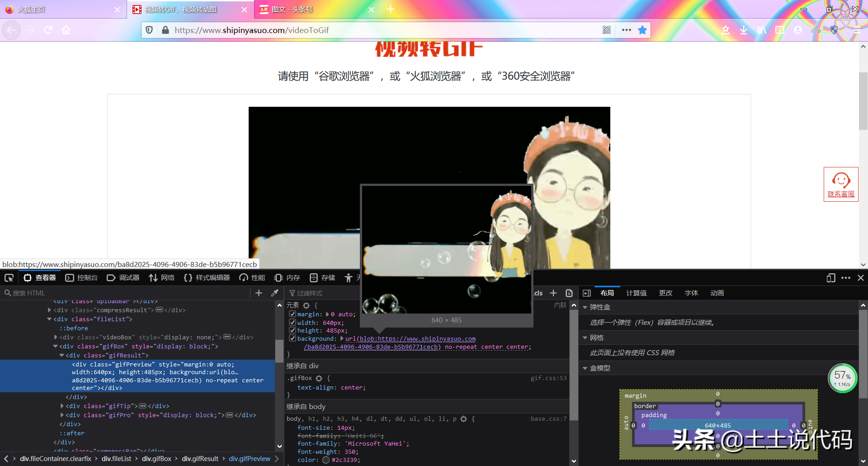Screen dimensions: 868x466
Task: Click the eyedropper color picker icon
Action: point(274,293)
